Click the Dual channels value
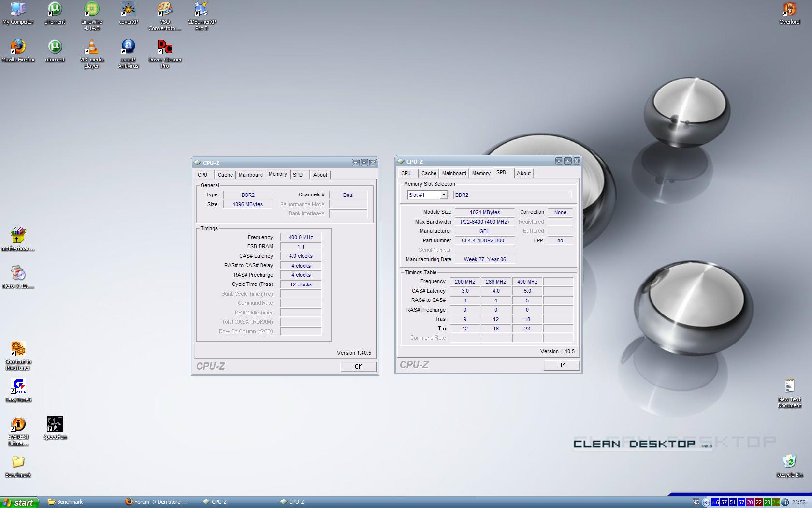Viewport: 812px width, 508px height. [x=348, y=195]
